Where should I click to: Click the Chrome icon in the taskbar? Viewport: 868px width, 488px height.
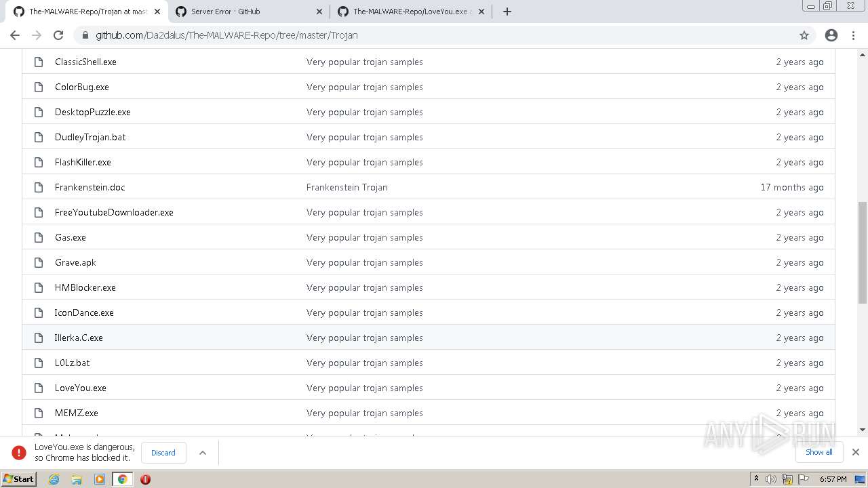coord(123,479)
